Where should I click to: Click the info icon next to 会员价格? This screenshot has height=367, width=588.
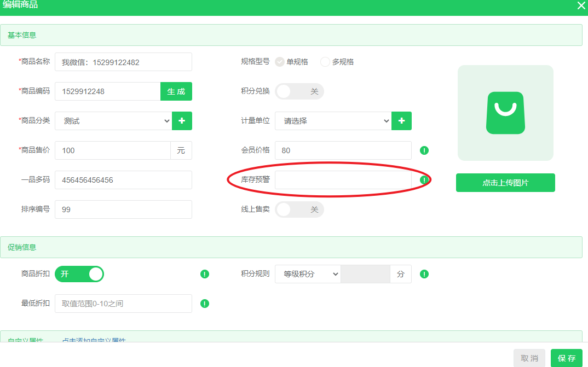[424, 150]
